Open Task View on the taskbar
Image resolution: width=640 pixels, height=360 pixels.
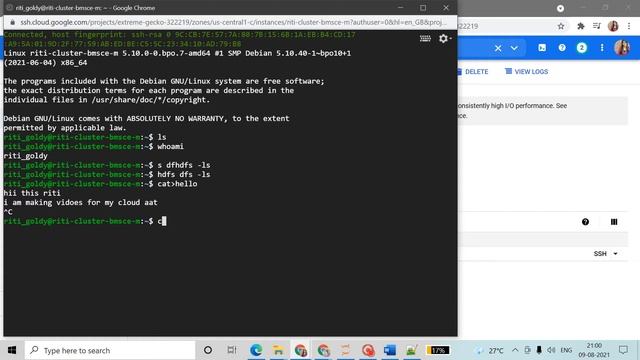[x=232, y=350]
